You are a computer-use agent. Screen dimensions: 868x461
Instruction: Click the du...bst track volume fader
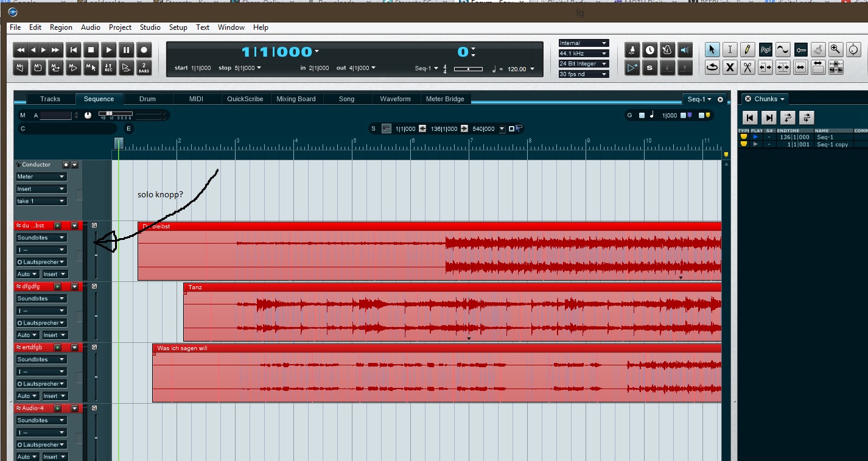pos(96,254)
